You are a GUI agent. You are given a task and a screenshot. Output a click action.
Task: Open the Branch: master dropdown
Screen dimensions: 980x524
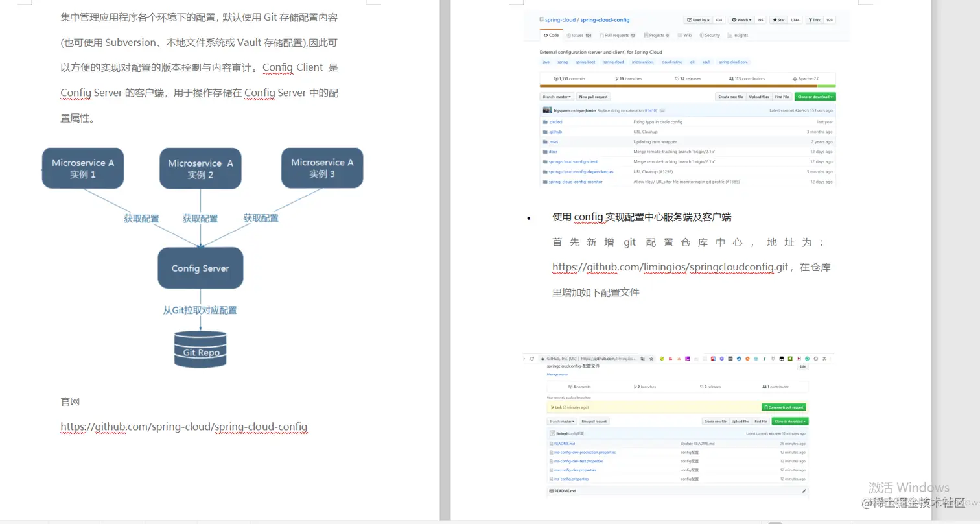click(557, 97)
